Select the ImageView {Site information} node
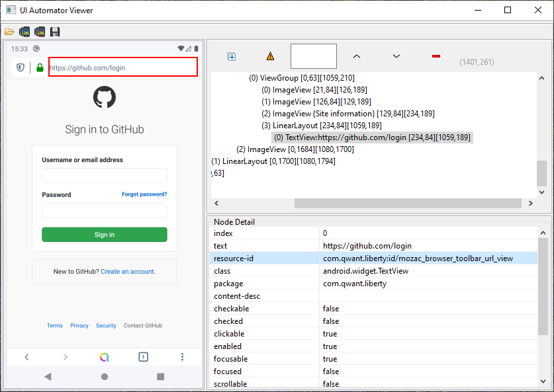This screenshot has width=554, height=392. pos(348,114)
